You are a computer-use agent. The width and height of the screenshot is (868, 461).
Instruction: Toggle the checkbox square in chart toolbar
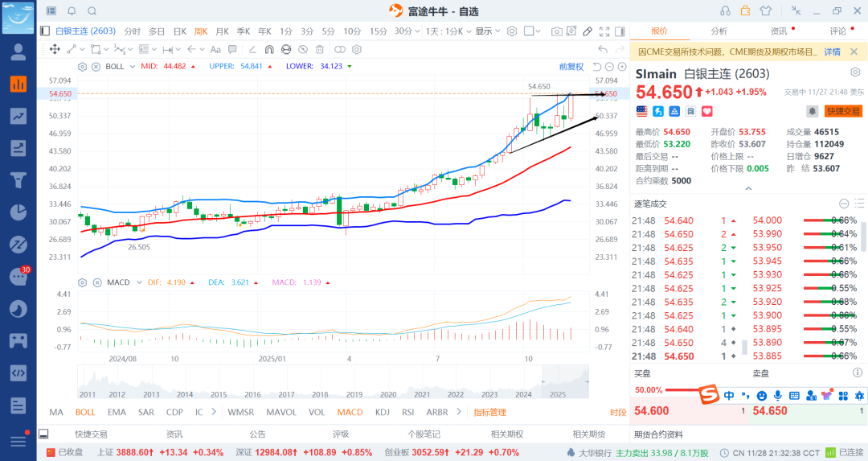[x=529, y=31]
